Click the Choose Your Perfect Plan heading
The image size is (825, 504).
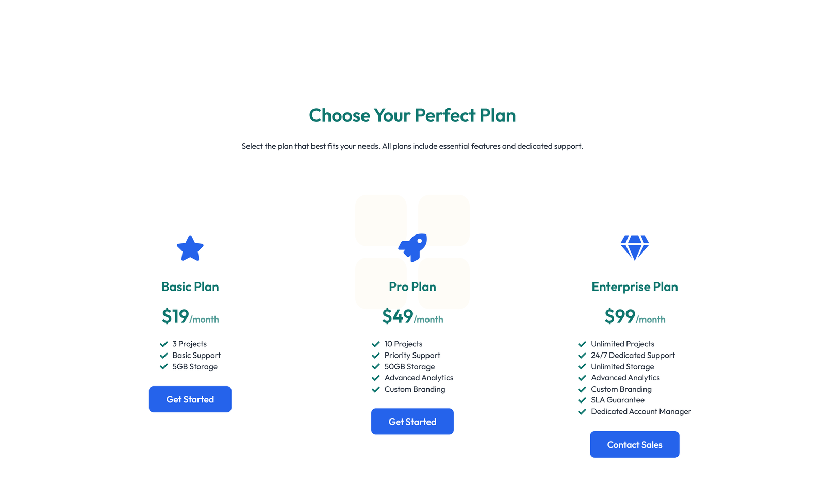412,115
